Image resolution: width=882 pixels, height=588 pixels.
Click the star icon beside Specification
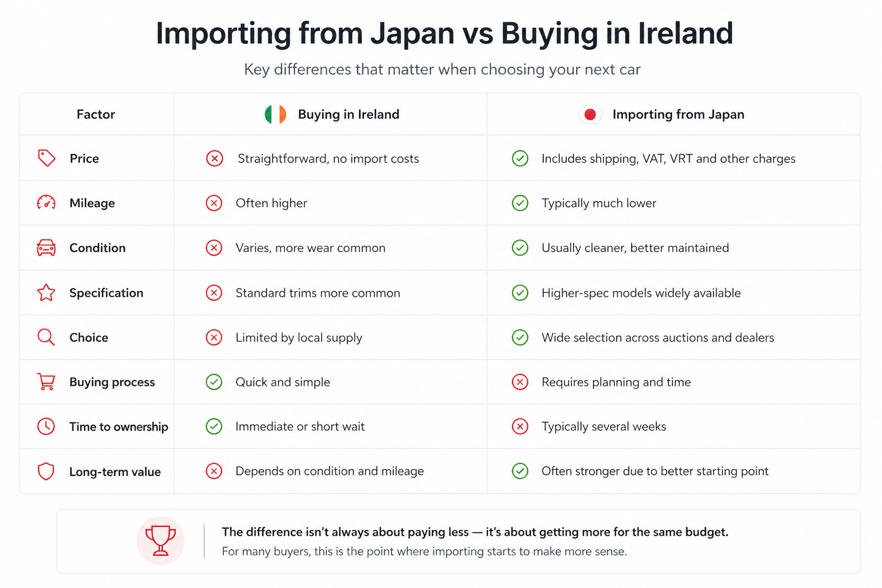pos(47,293)
